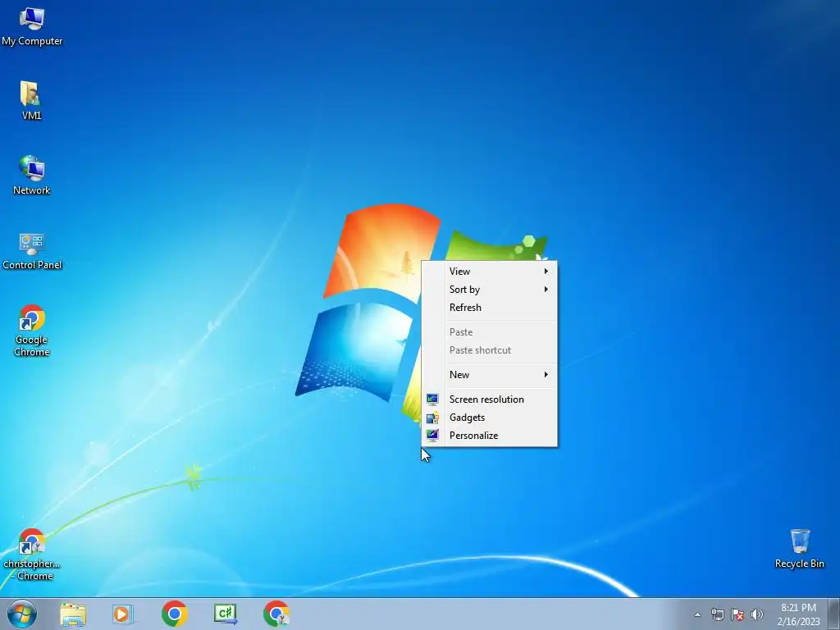Open the C# taskbar application
This screenshot has height=630, width=840.
pyautogui.click(x=226, y=614)
